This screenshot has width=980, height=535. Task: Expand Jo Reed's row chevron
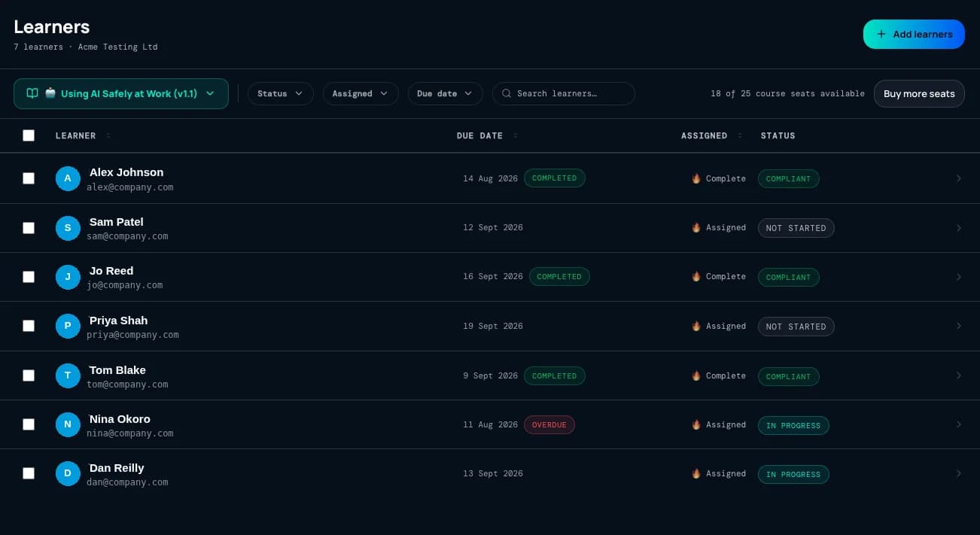click(x=958, y=277)
